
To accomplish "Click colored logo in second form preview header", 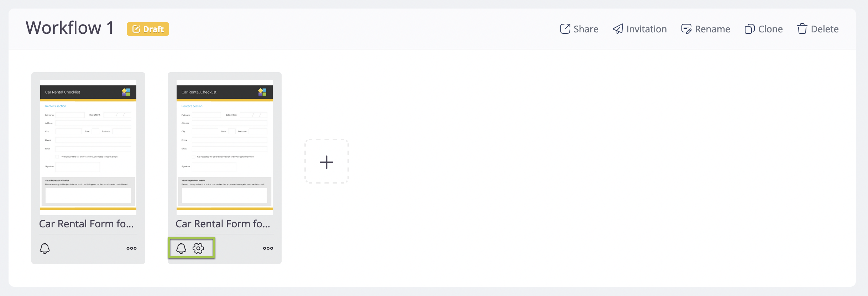I will [x=262, y=92].
